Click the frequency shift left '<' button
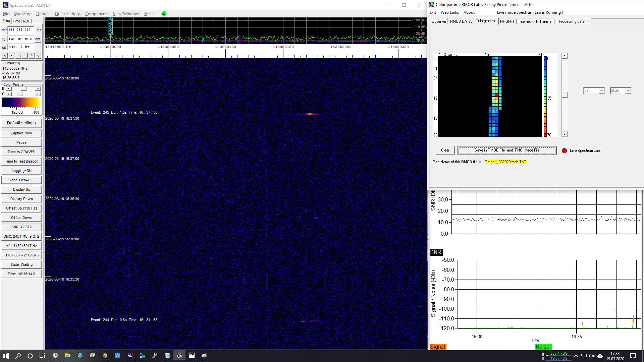Viewport: 644px width, 362px height. click(x=5, y=56)
